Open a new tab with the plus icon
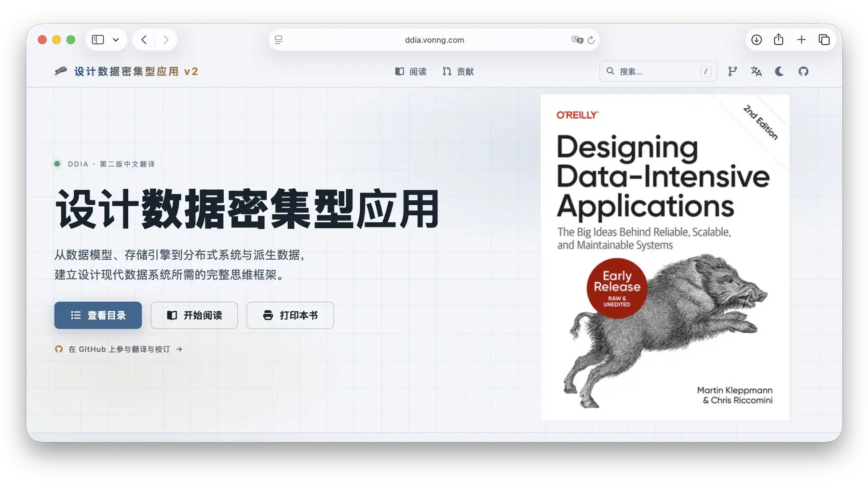 [801, 40]
